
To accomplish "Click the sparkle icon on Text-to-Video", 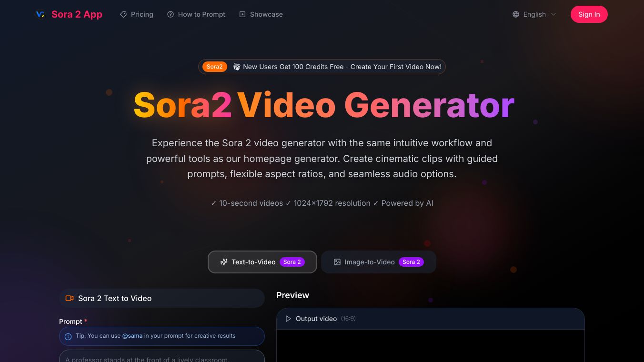I will [224, 262].
